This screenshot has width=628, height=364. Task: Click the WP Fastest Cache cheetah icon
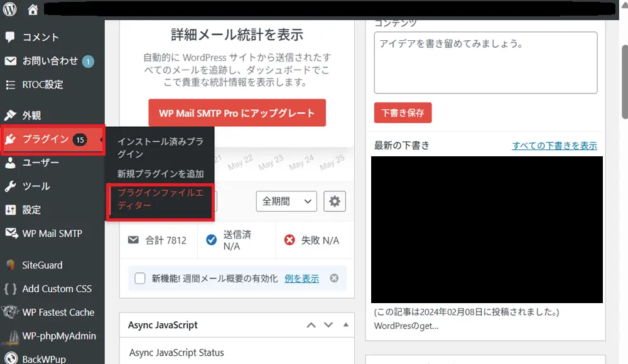[10, 312]
